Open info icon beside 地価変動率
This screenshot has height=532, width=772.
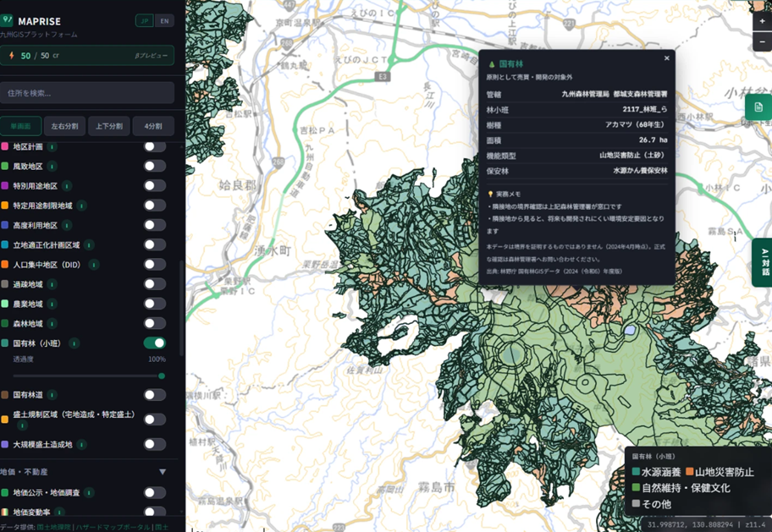pyautogui.click(x=59, y=513)
